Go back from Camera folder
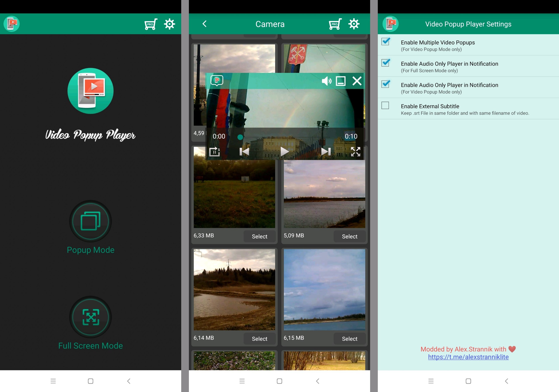 [205, 24]
